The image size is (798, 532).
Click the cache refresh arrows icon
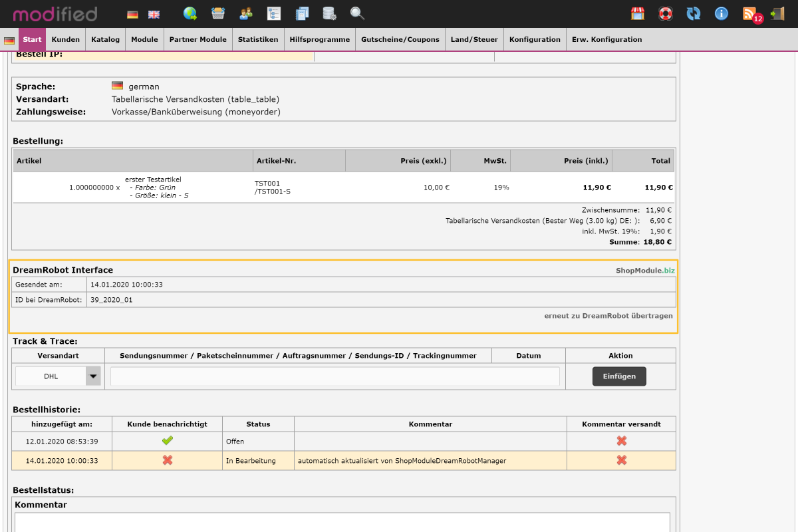pos(693,13)
